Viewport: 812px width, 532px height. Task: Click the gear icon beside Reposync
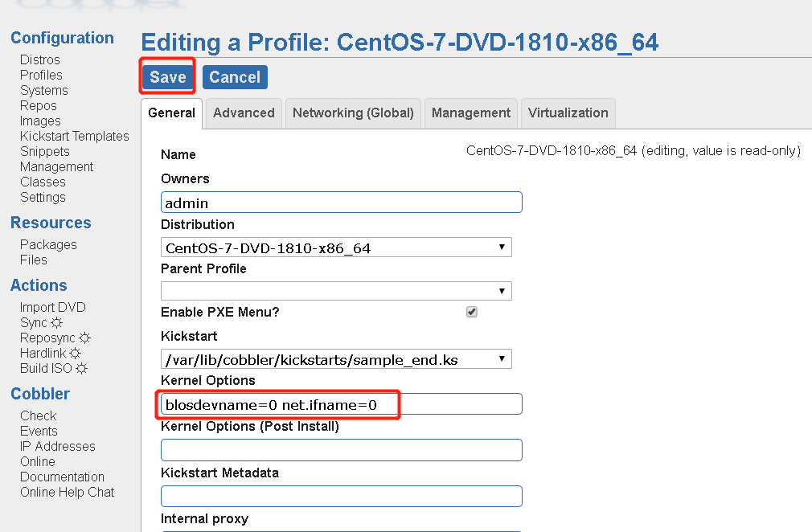(x=84, y=338)
